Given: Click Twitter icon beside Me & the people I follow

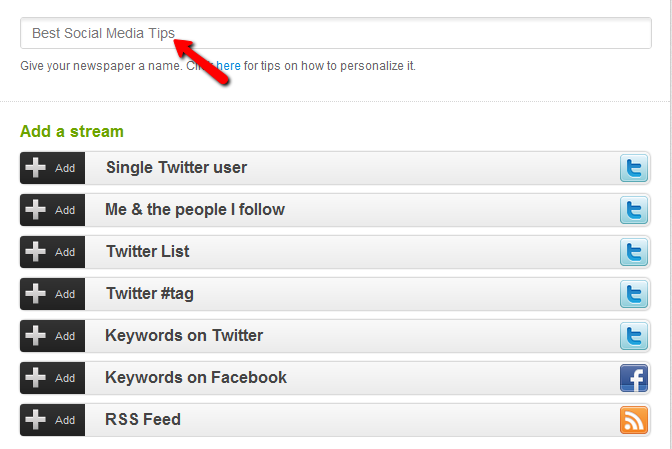Looking at the screenshot, I should pos(633,210).
